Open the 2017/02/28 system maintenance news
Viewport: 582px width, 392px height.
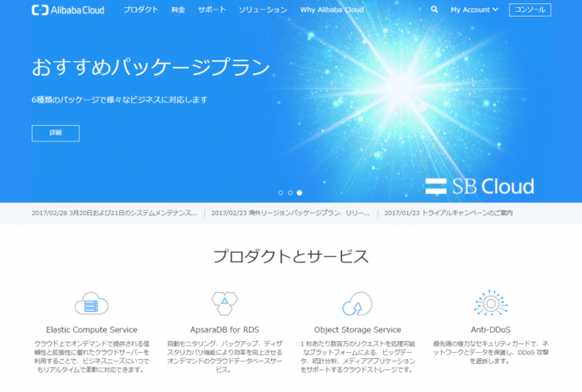pos(114,213)
